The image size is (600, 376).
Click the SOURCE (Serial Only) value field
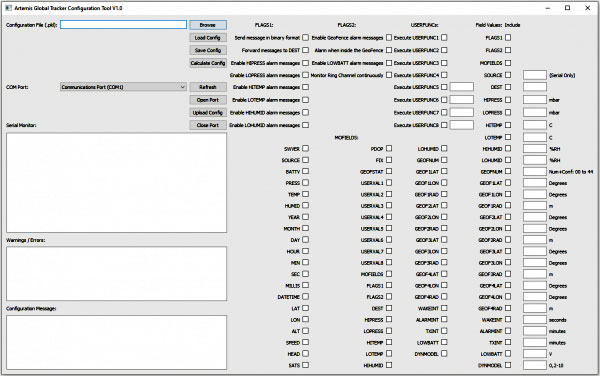535,75
